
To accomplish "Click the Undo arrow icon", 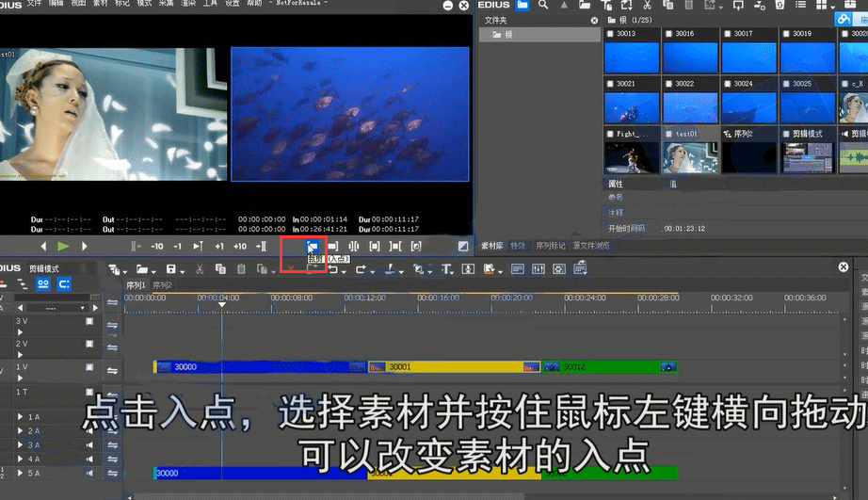I will tap(332, 269).
